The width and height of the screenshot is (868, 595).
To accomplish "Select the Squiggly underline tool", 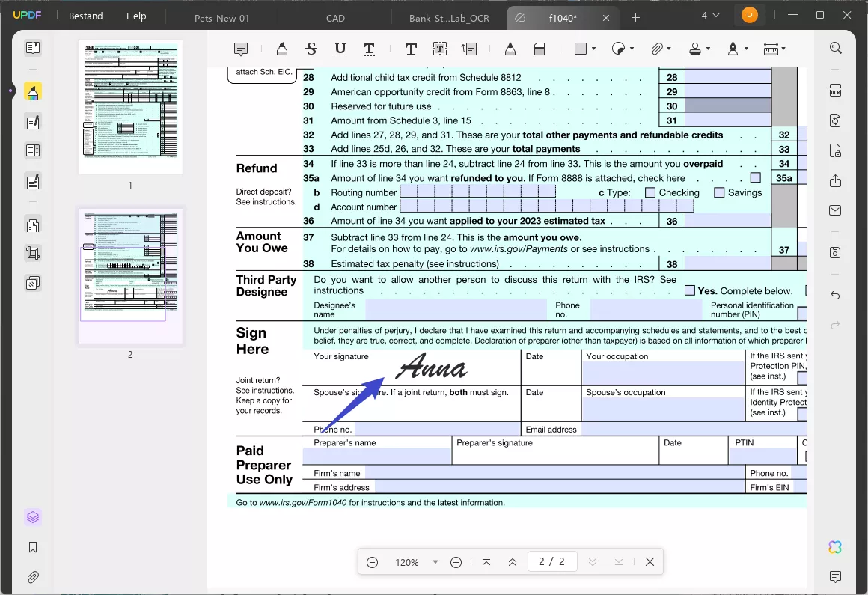I will coord(369,49).
